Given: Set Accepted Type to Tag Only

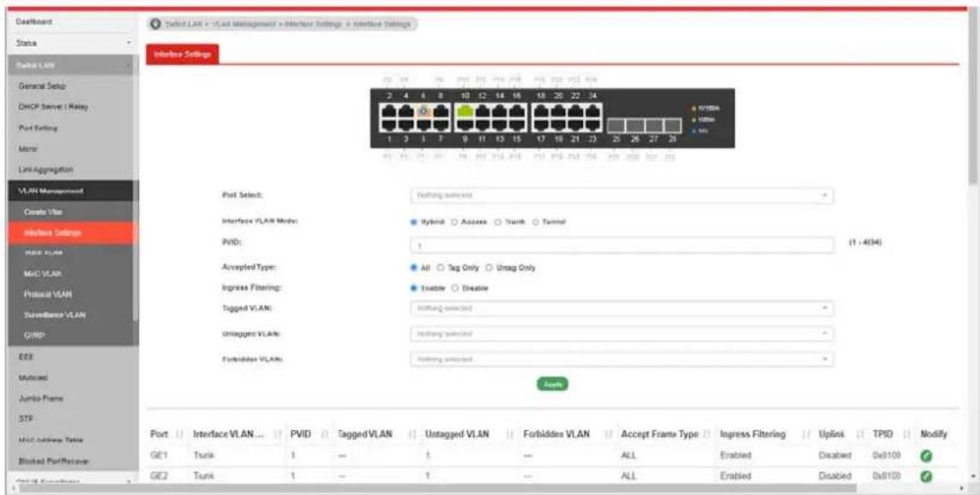Looking at the screenshot, I should [441, 267].
